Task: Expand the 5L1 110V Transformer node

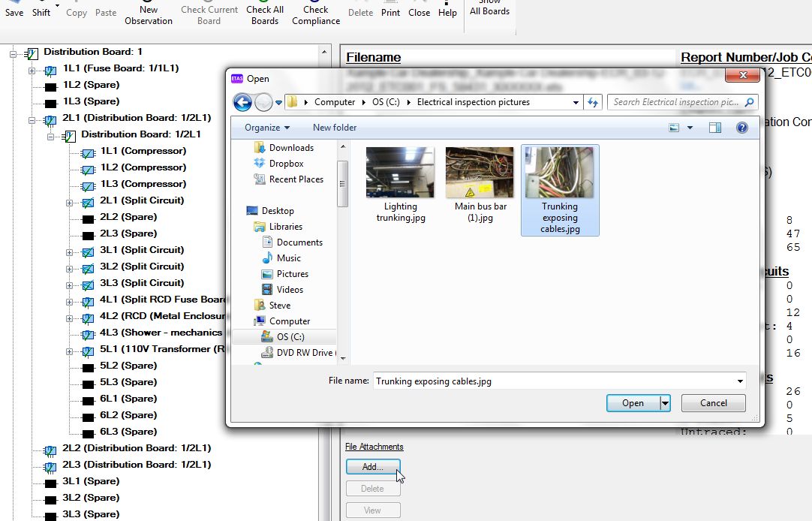Action: pos(69,351)
